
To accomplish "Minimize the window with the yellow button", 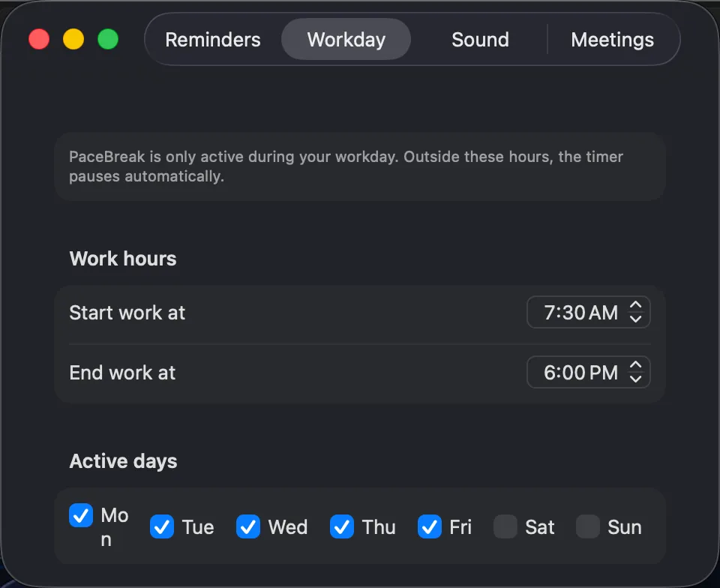I will tap(73, 39).
